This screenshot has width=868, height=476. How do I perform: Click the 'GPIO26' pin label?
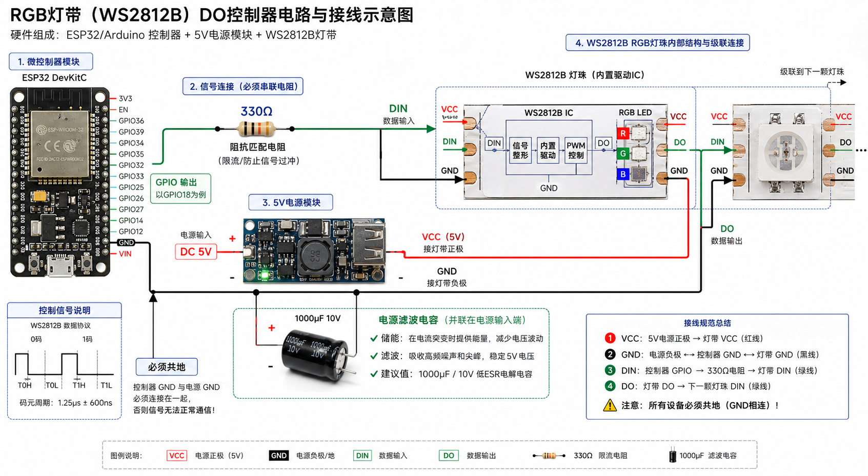click(x=131, y=198)
